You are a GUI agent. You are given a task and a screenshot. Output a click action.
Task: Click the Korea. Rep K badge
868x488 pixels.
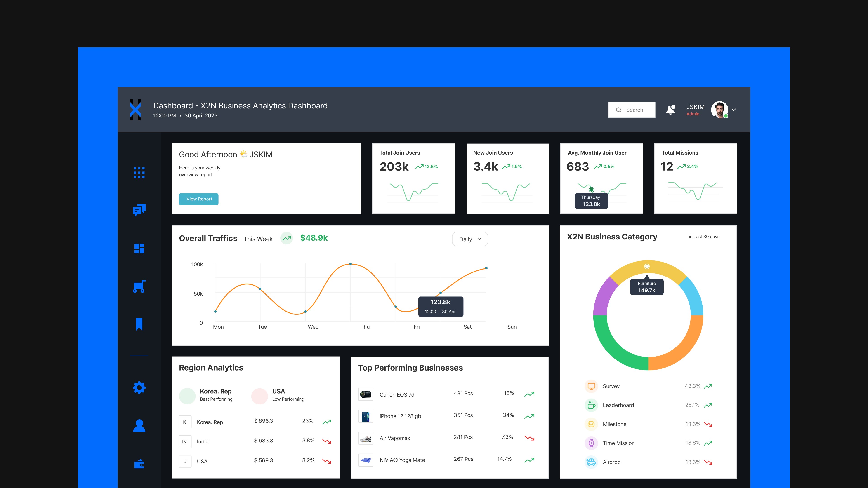pos(185,422)
